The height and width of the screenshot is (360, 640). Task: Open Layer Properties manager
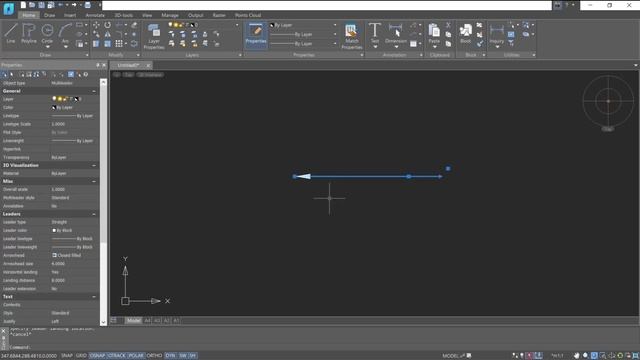(154, 36)
